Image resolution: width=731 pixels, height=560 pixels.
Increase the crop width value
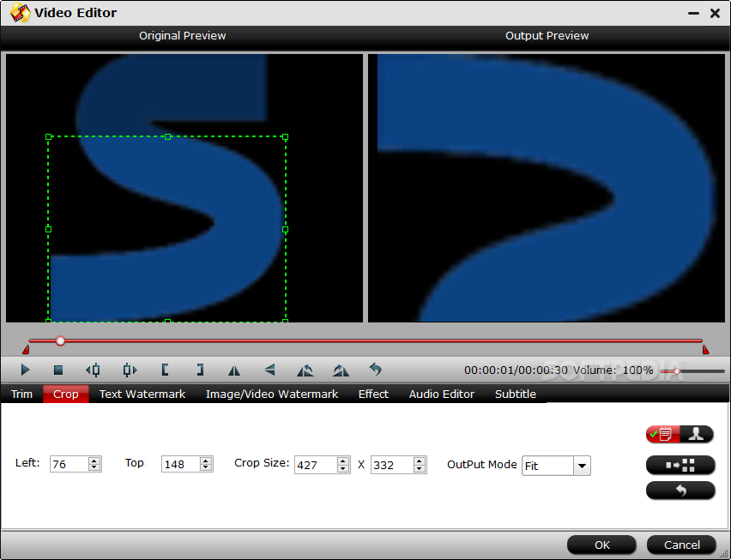(343, 461)
